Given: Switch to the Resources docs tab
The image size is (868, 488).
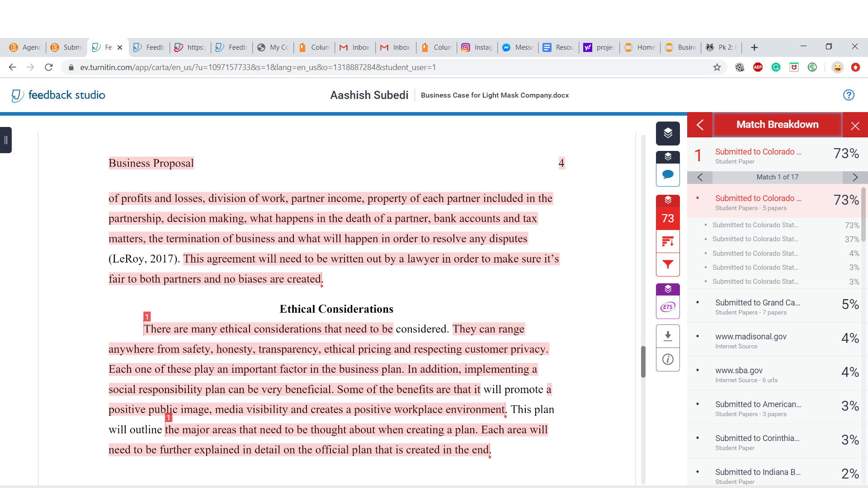Looking at the screenshot, I should [x=559, y=47].
